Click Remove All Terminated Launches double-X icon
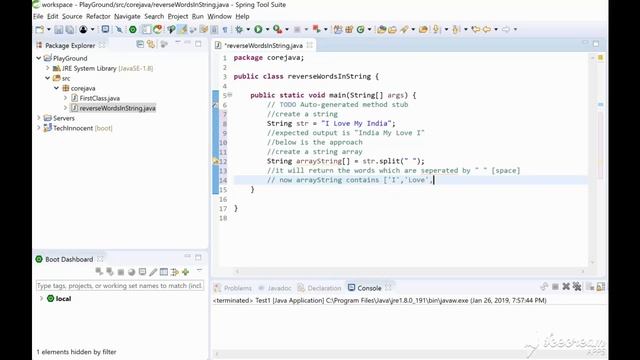The image size is (640, 360). pyautogui.click(x=577, y=287)
